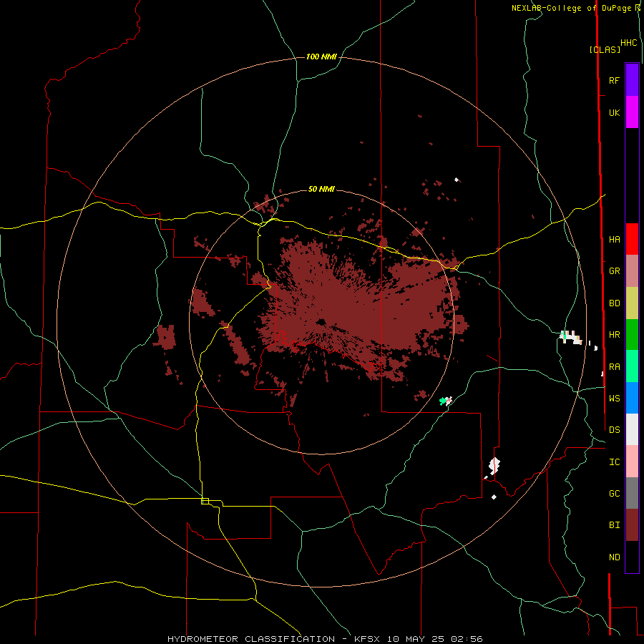Click the Hydrometeor Classification KFSX timestamp caption

pyautogui.click(x=325, y=639)
